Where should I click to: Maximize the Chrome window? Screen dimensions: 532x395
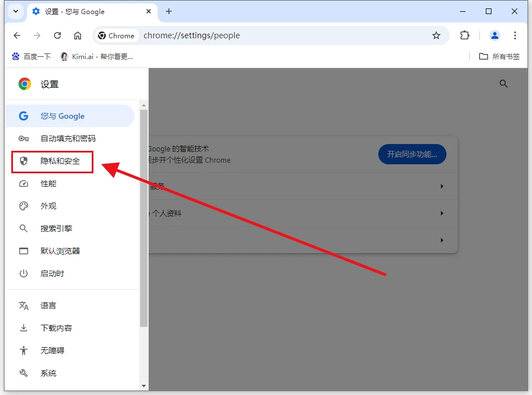click(489, 11)
